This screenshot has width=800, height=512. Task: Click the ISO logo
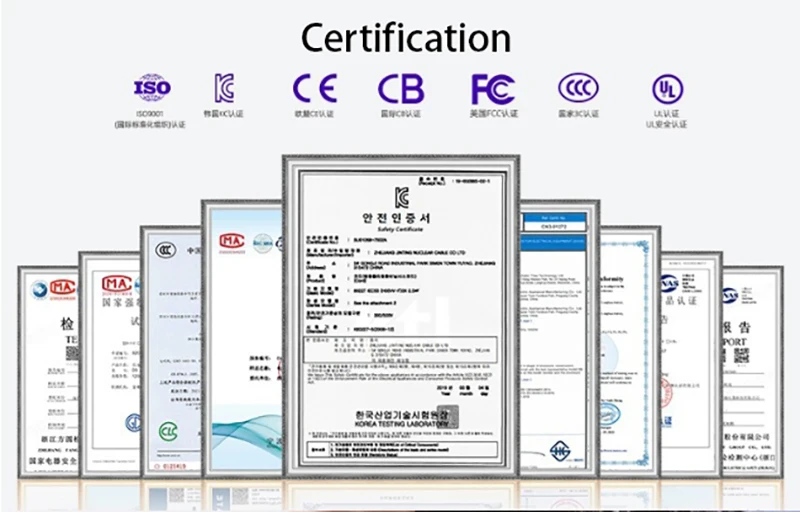click(x=152, y=88)
